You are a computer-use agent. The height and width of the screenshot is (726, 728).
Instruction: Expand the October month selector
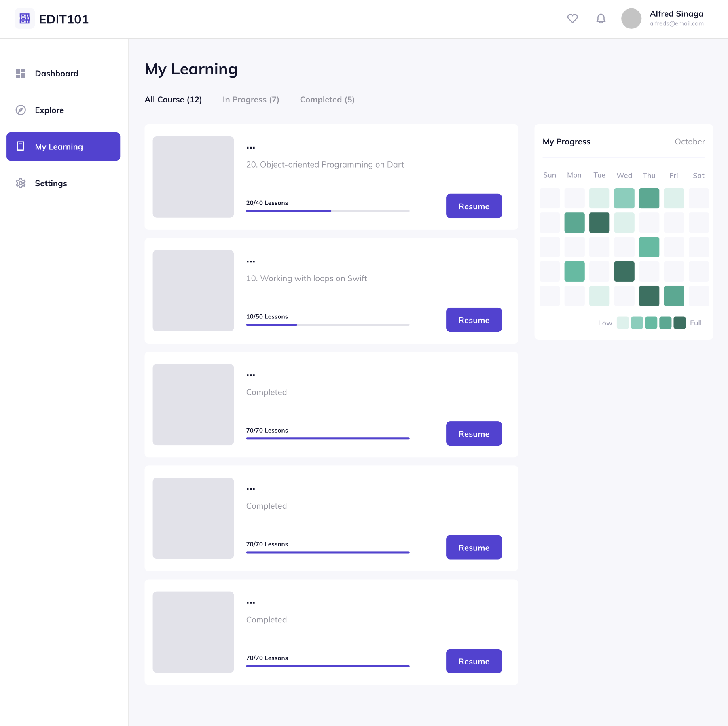[x=690, y=142]
